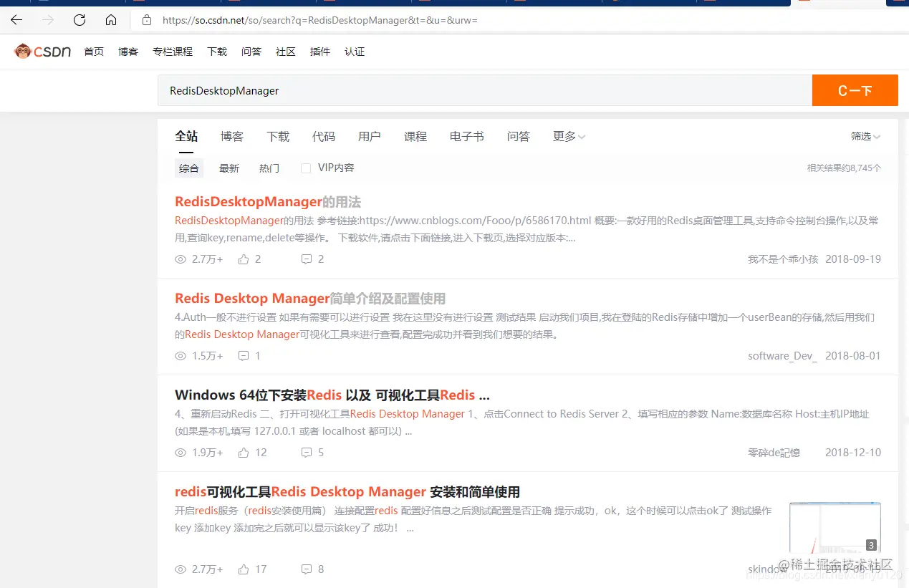Open result Windows 64位下安装Redis
This screenshot has height=588, width=909.
point(332,395)
